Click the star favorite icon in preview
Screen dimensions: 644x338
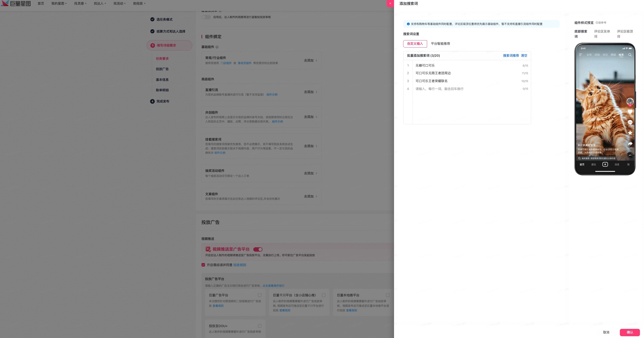[630, 133]
